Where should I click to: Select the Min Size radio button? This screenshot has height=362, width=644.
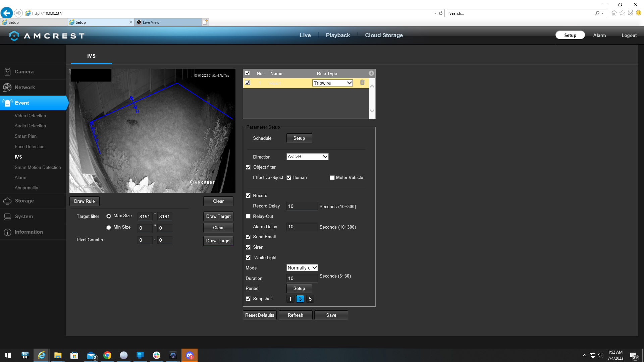click(109, 228)
